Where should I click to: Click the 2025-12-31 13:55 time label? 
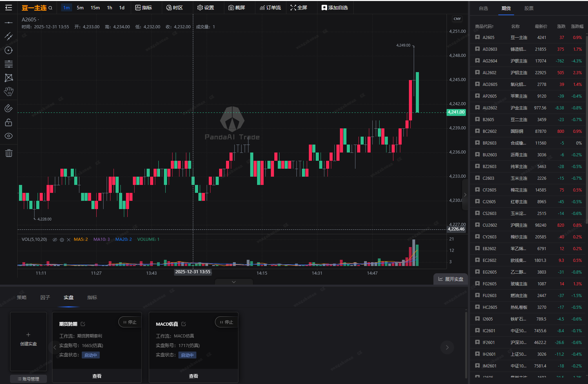[x=193, y=272]
